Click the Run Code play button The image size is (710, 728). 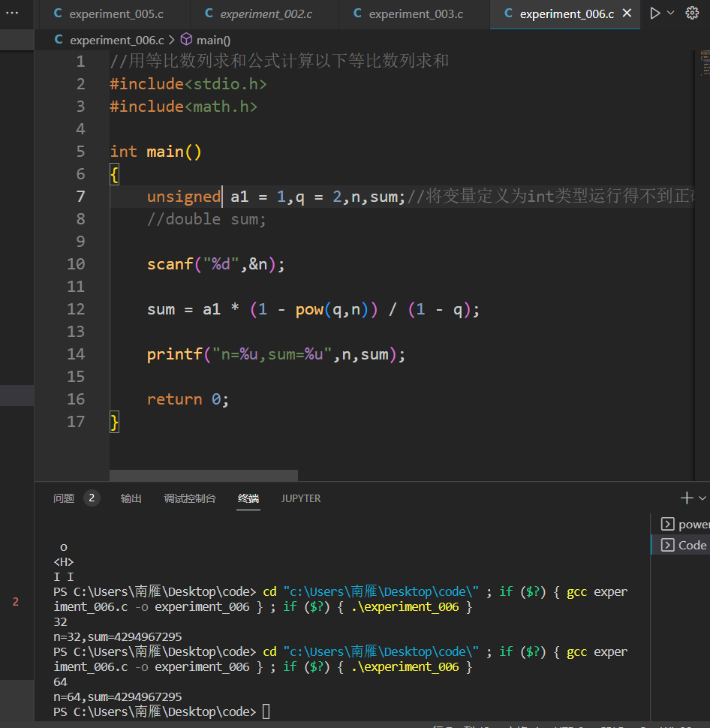(x=655, y=14)
